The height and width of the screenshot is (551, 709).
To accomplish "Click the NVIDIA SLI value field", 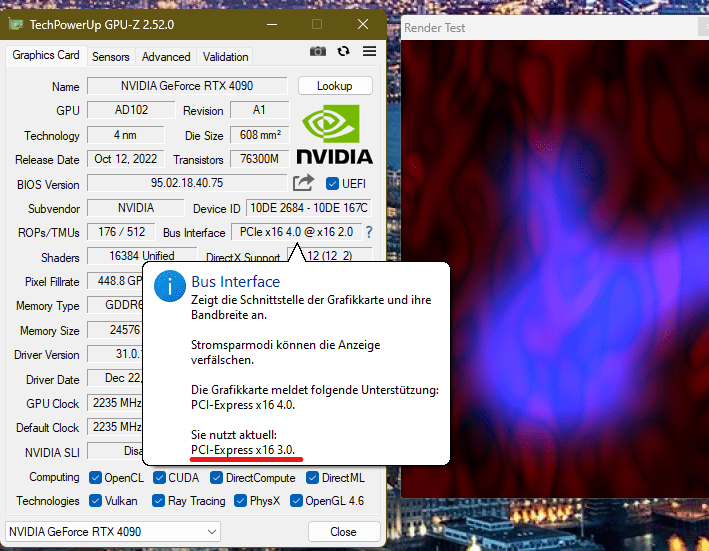I will 115,452.
